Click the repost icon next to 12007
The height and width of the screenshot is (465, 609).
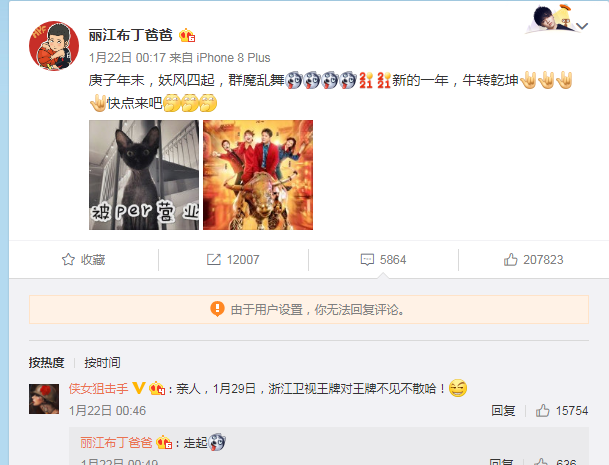pos(214,259)
